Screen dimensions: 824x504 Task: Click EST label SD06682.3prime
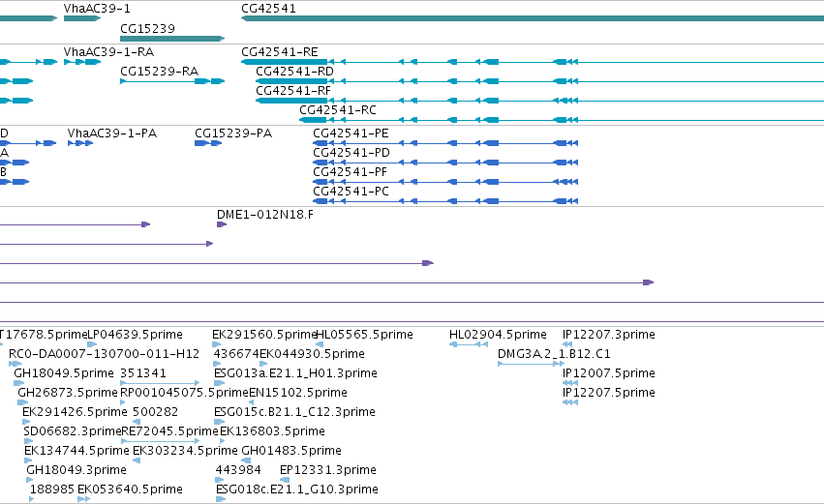pos(73,432)
